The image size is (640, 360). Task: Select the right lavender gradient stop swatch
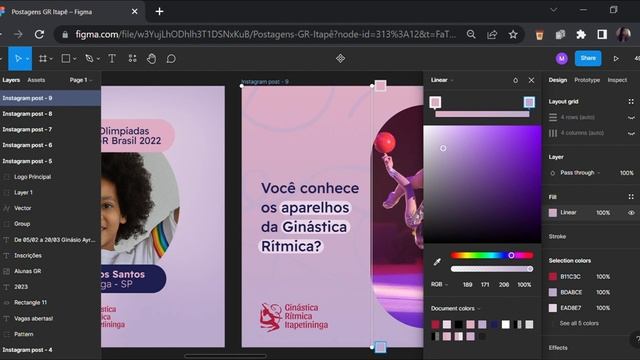[x=529, y=102]
